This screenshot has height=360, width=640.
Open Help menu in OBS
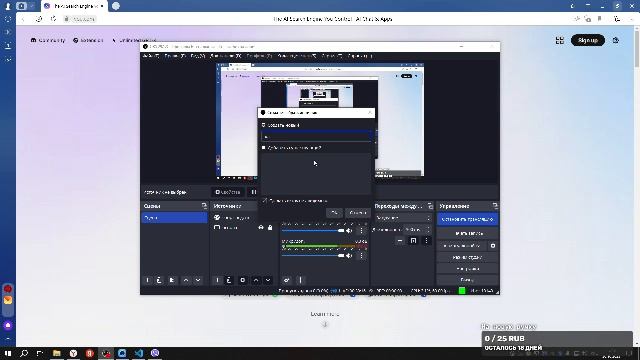click(359, 56)
